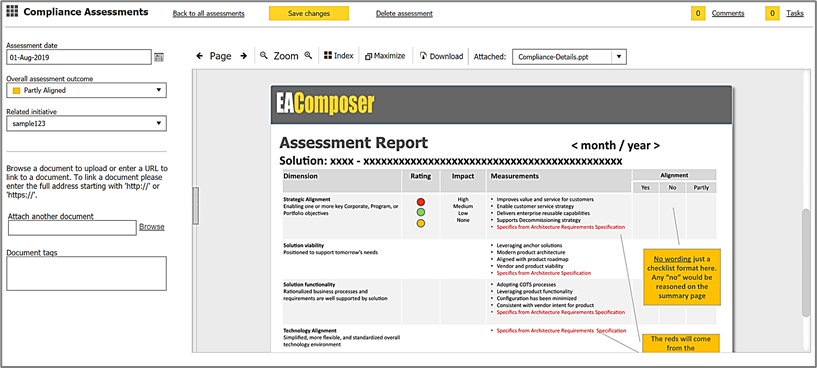
Task: Open the Tasks link
Action: [795, 14]
